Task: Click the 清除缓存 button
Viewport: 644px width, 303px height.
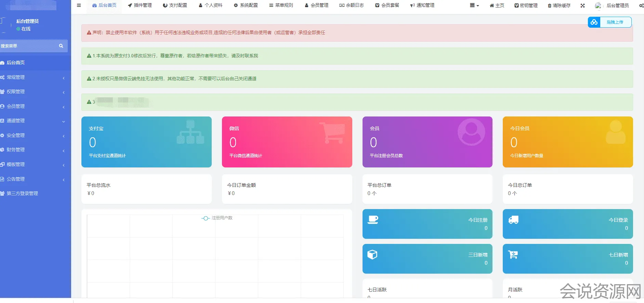Action: [559, 5]
